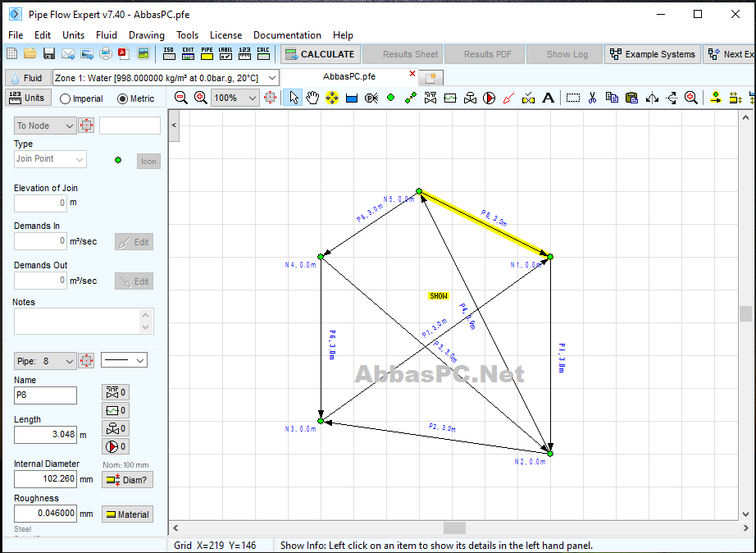The height and width of the screenshot is (553, 756).
Task: Click the horizontal scrollbar thumb
Action: tap(454, 528)
